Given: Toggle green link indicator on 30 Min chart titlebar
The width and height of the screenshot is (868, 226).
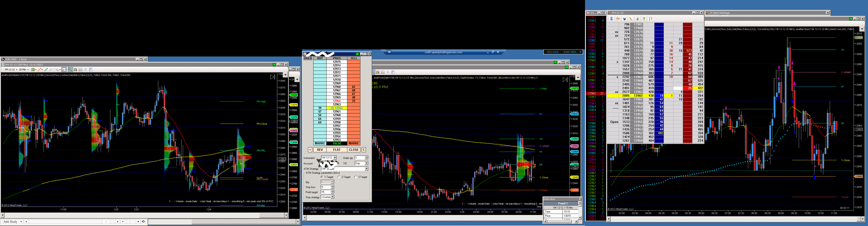Looking at the screenshot, I should pos(274,65).
